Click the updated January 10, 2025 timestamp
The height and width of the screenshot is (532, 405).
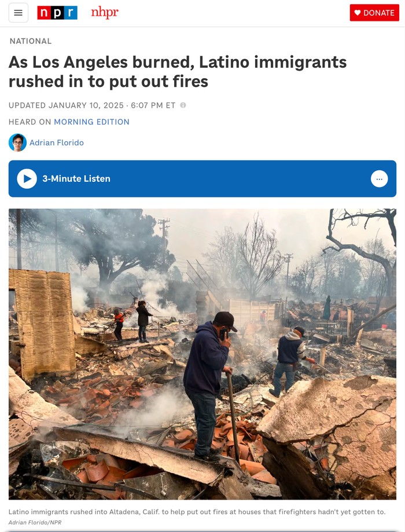coord(92,105)
